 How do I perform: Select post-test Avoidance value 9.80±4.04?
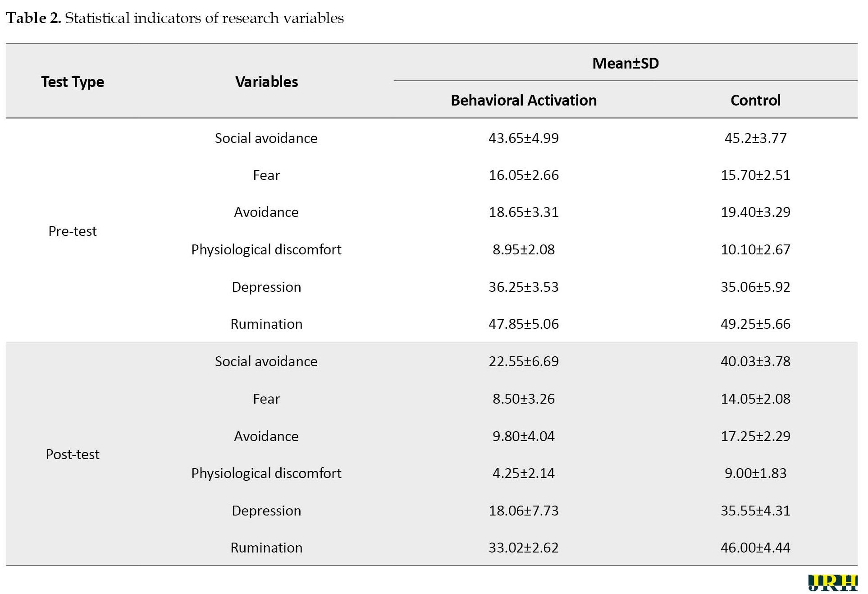[524, 436]
